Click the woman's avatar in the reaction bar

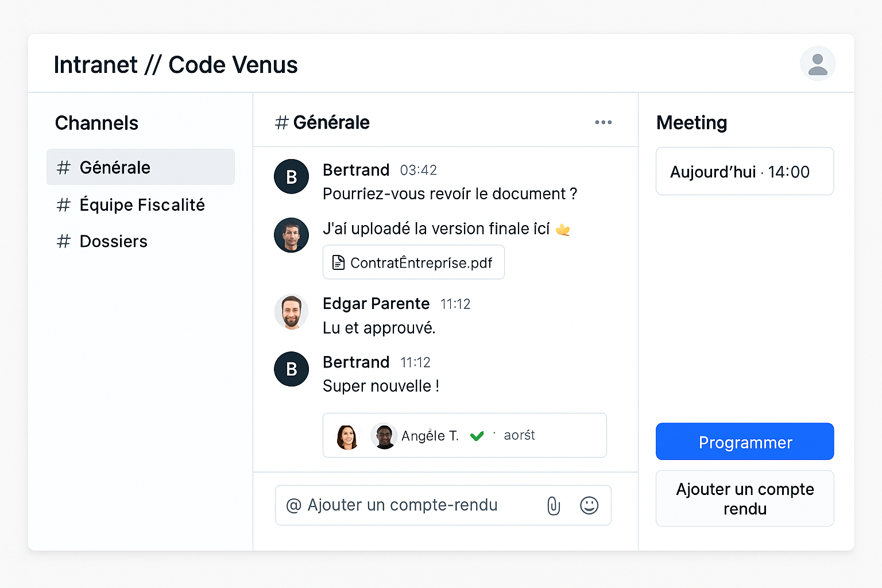(347, 437)
